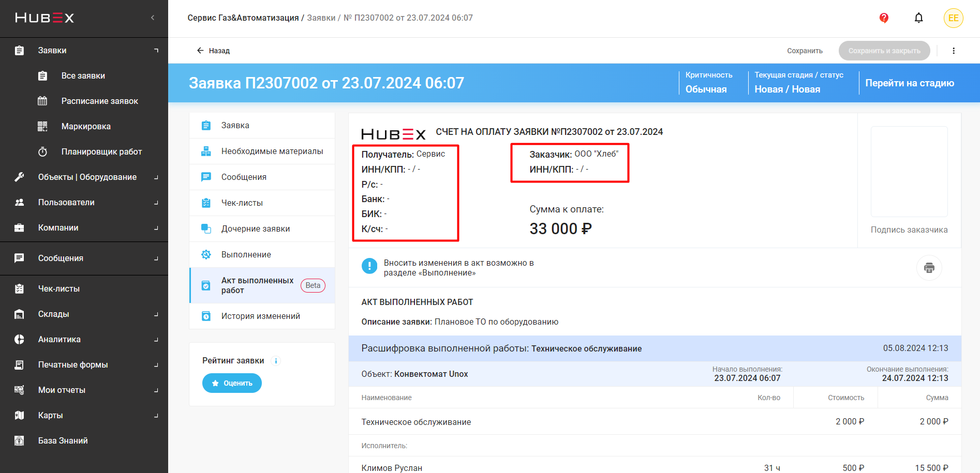Collapse the Заявки sidebar section
980x473 pixels.
[52, 51]
